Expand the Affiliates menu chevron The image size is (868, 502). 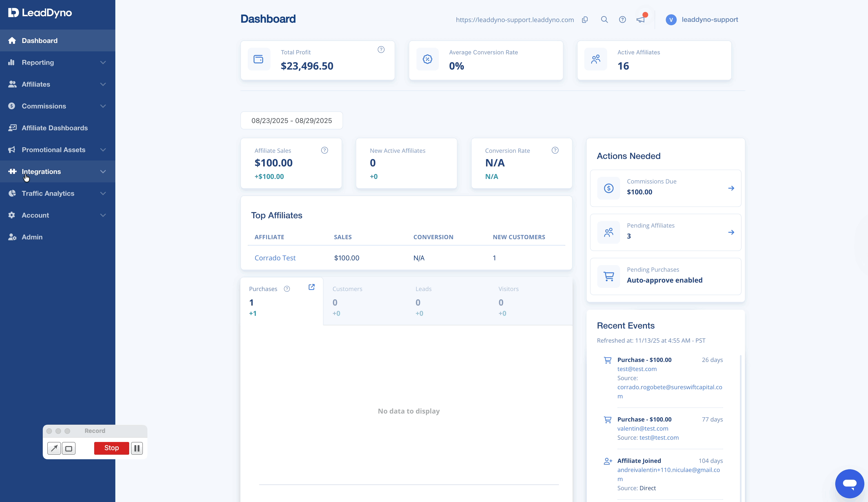[103, 84]
